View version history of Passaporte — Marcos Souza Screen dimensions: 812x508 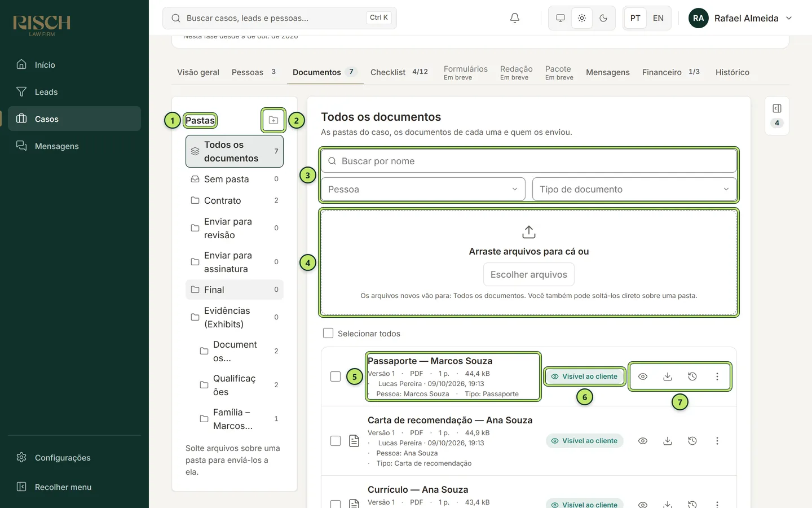tap(692, 376)
